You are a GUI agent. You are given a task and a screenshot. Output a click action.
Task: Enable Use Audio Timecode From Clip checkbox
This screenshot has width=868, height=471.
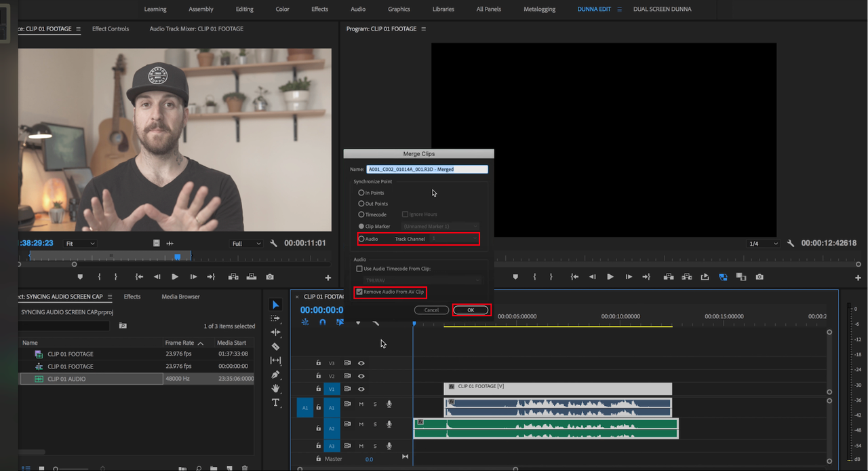[359, 269]
